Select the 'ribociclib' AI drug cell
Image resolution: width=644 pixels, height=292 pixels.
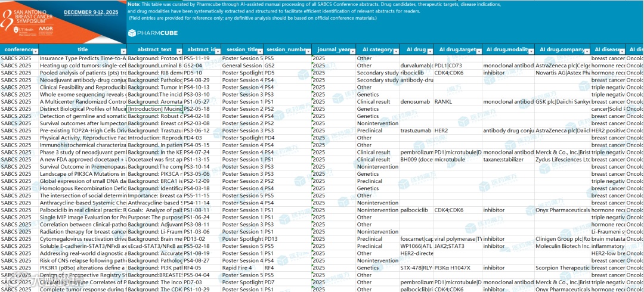coord(416,73)
